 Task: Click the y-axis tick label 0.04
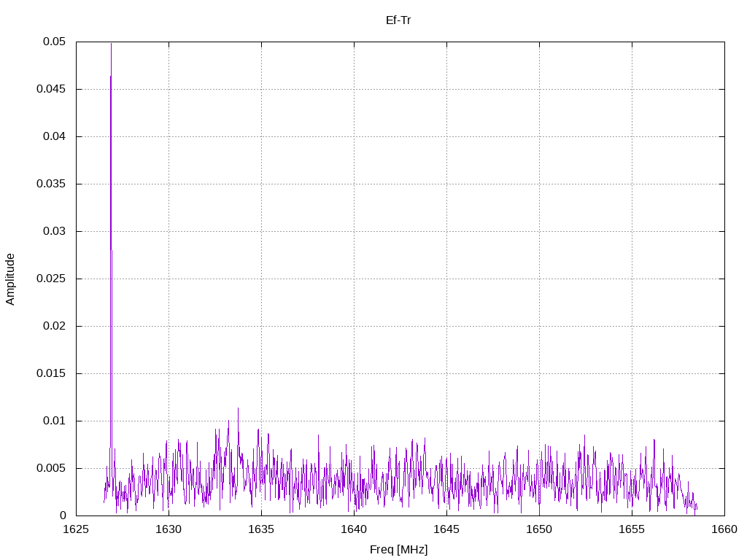[x=54, y=136]
